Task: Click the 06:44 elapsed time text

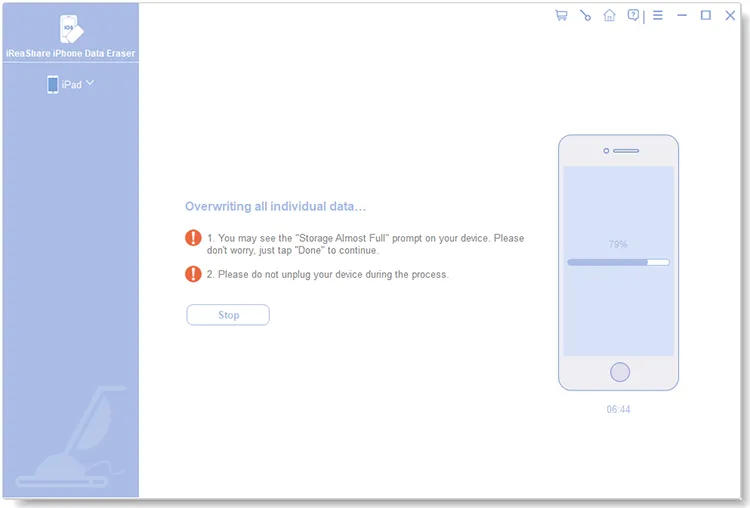Action: [x=618, y=409]
